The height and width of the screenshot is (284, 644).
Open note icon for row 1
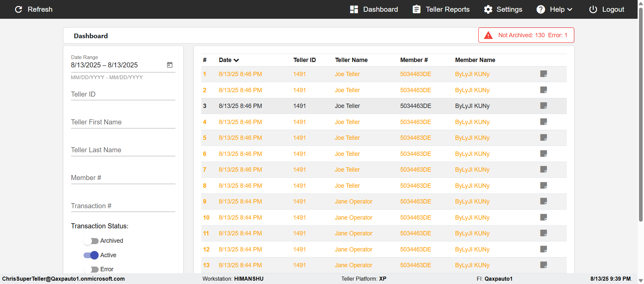click(x=544, y=74)
